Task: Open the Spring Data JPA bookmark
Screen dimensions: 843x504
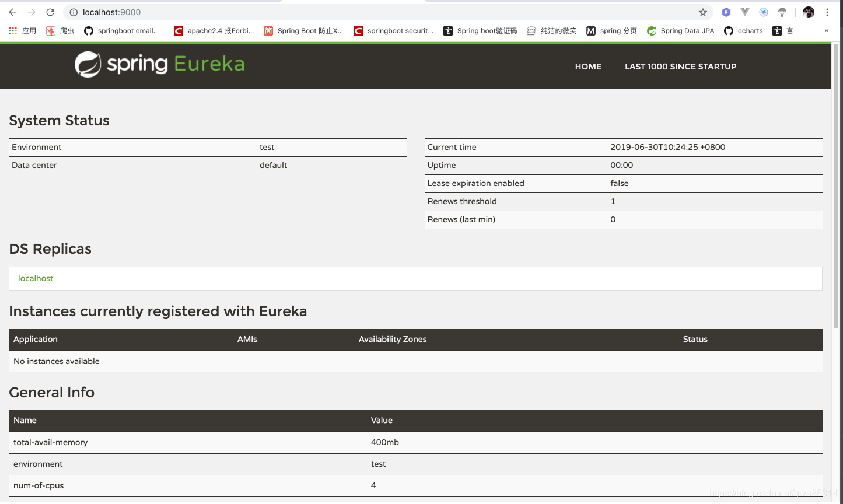Action: point(681,31)
